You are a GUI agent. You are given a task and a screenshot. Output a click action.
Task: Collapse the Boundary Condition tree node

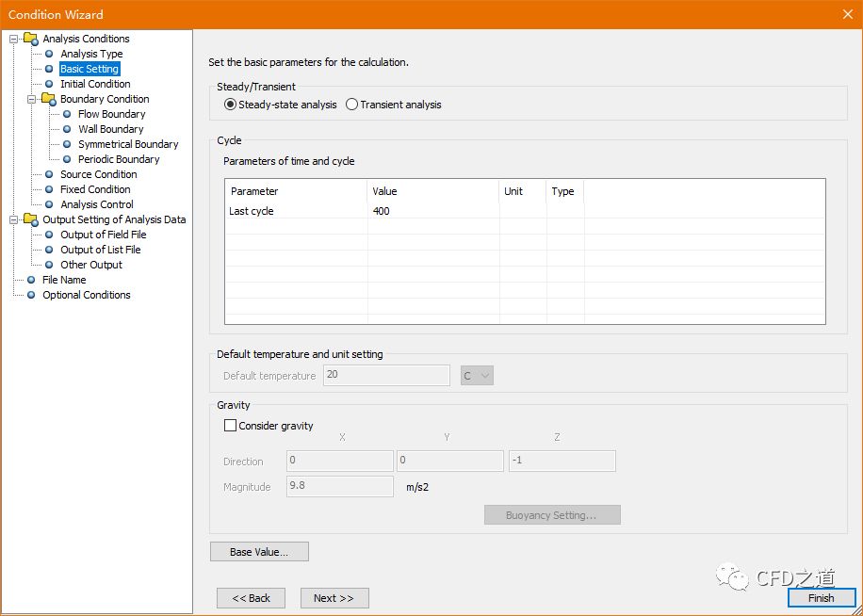[x=32, y=99]
